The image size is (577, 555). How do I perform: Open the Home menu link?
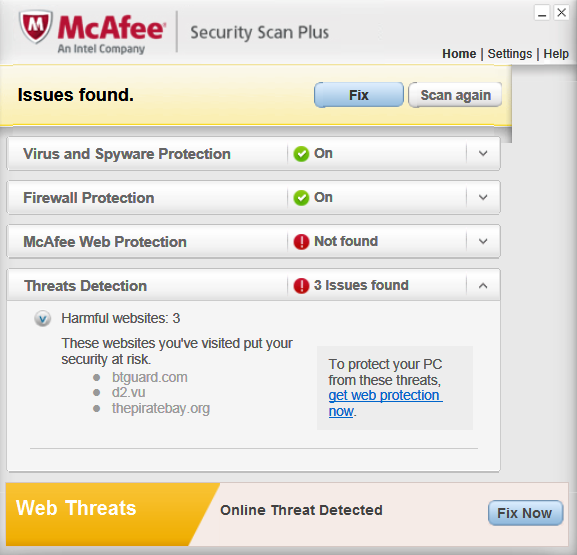(459, 54)
